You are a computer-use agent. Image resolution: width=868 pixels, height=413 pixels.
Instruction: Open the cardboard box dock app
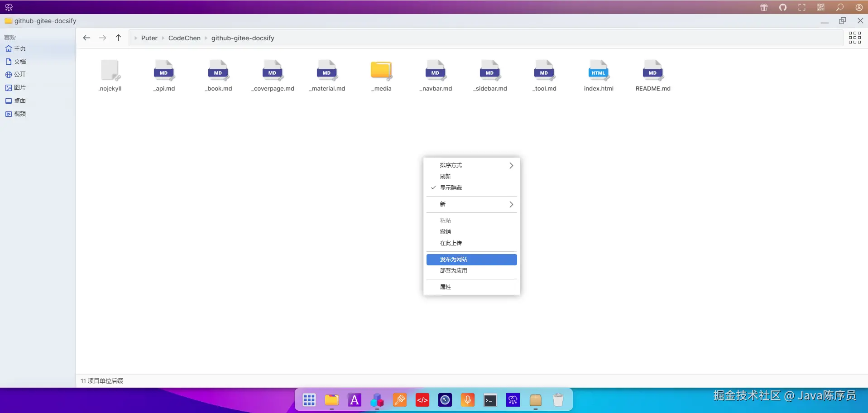point(536,400)
